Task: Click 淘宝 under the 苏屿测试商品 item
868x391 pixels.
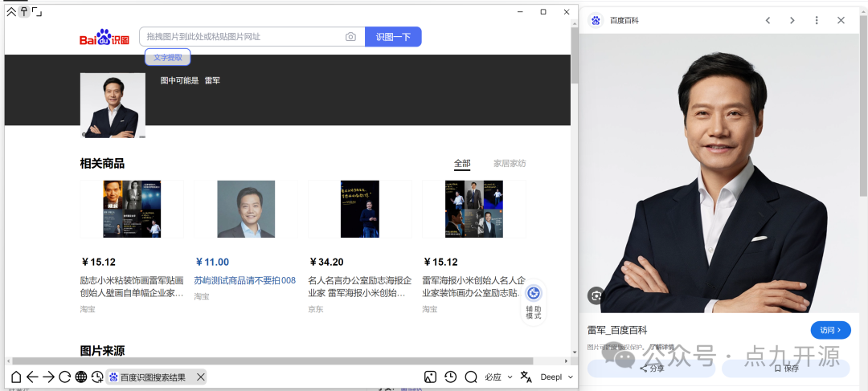Action: pyautogui.click(x=202, y=296)
